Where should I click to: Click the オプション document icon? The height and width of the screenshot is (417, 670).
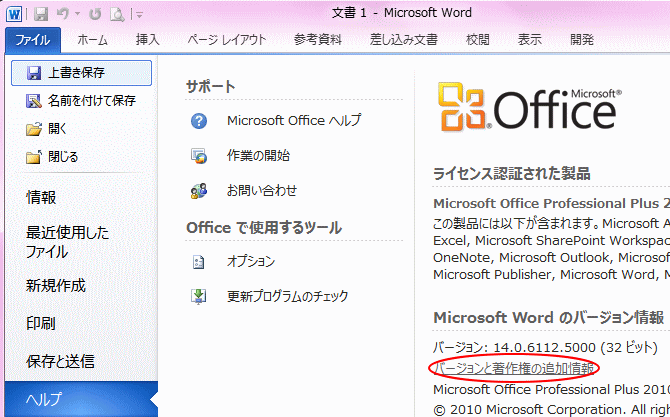[x=198, y=262]
